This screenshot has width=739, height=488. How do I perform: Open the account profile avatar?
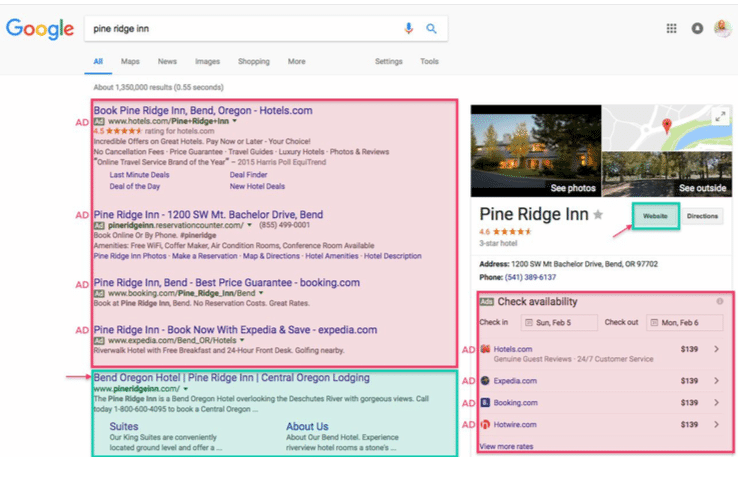coord(723,28)
